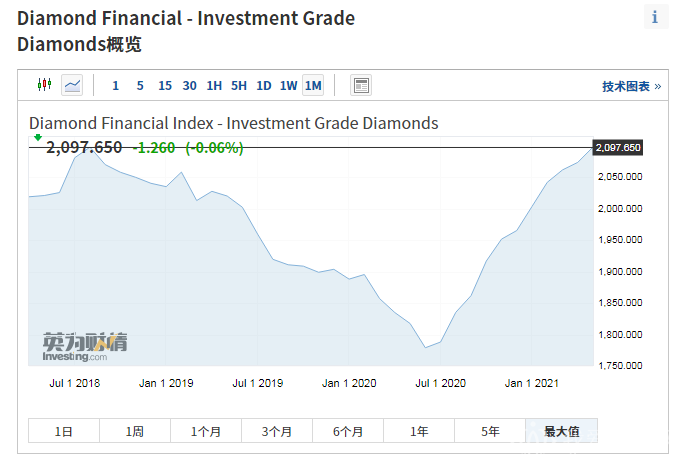Click the Investing.com watermark logo

tap(84, 347)
